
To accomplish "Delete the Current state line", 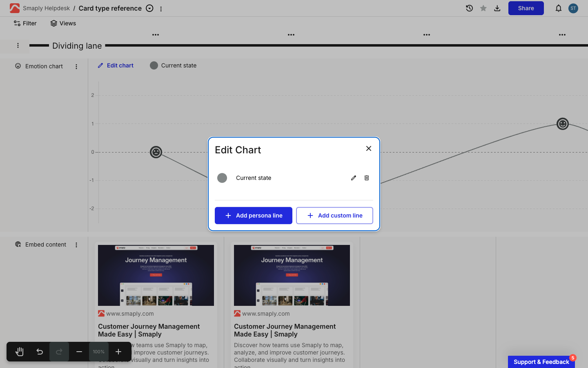I will click(367, 178).
